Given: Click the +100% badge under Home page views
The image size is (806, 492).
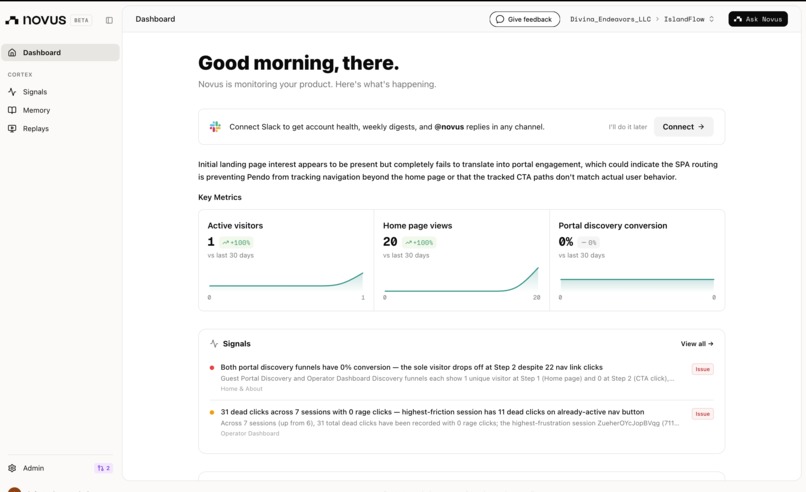Looking at the screenshot, I should click(x=419, y=242).
